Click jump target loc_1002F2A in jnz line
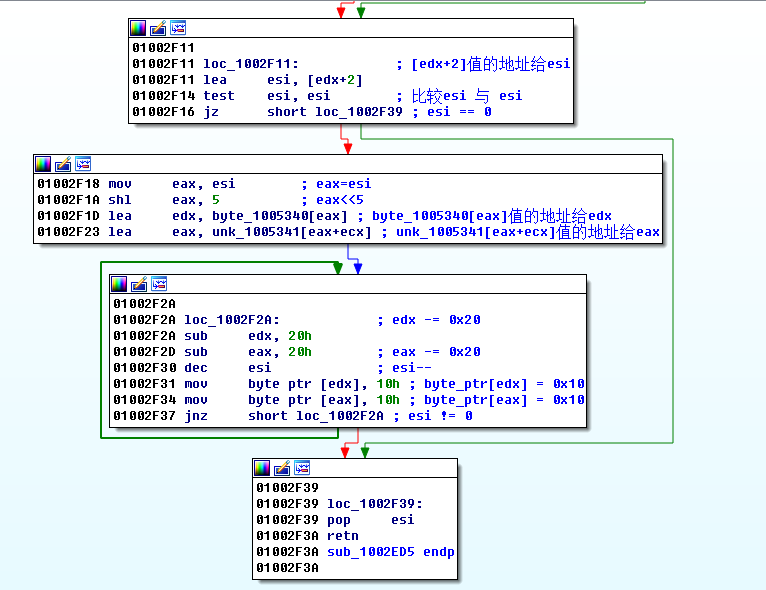The width and height of the screenshot is (766, 590). click(340, 416)
